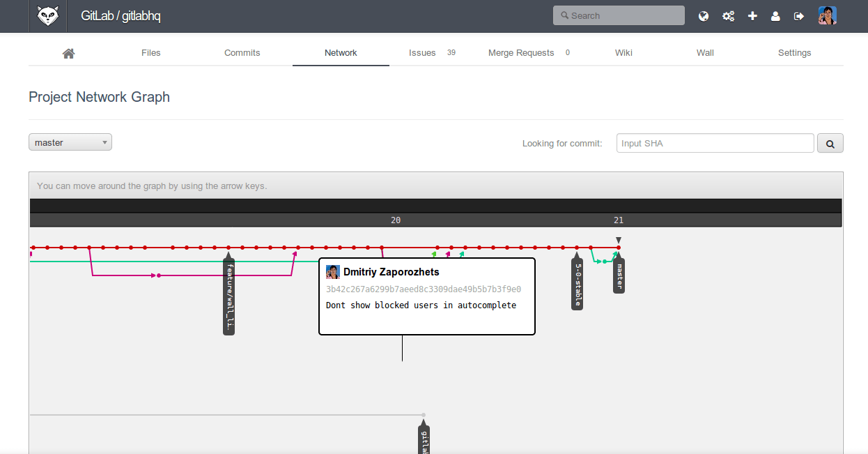
Task: Go to the Issues page showing 39
Action: point(422,52)
